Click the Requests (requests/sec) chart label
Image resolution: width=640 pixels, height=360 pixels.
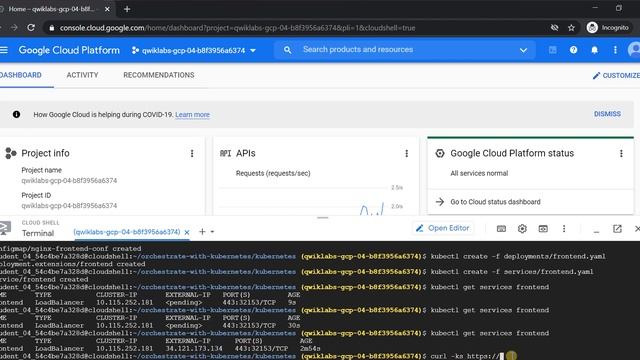[273, 173]
